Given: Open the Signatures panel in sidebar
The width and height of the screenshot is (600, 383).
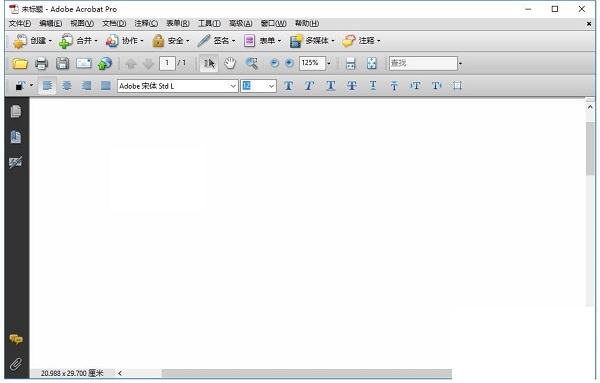Looking at the screenshot, I should (x=16, y=162).
